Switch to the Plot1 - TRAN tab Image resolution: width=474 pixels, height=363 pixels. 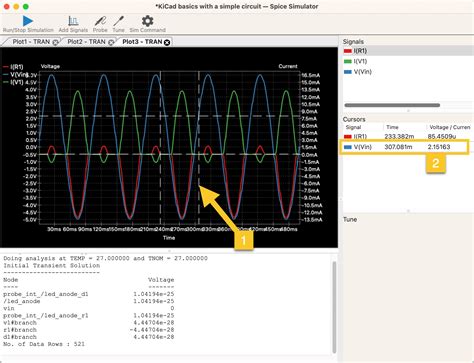coord(31,42)
